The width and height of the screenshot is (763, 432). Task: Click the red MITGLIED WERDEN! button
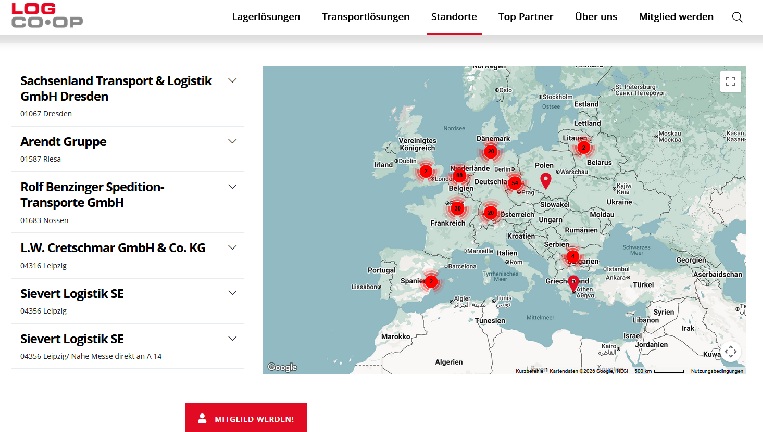(x=246, y=418)
